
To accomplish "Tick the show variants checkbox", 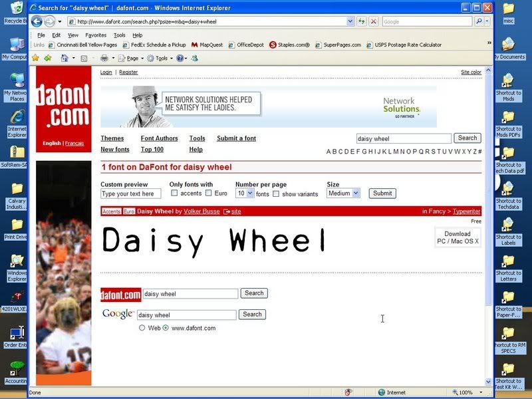I will click(x=276, y=194).
